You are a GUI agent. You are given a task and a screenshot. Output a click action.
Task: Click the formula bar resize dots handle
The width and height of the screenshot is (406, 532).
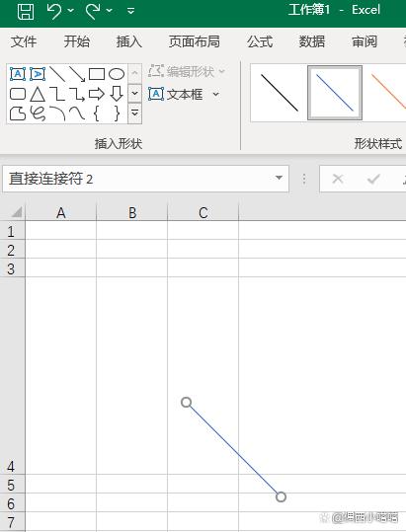(x=304, y=179)
